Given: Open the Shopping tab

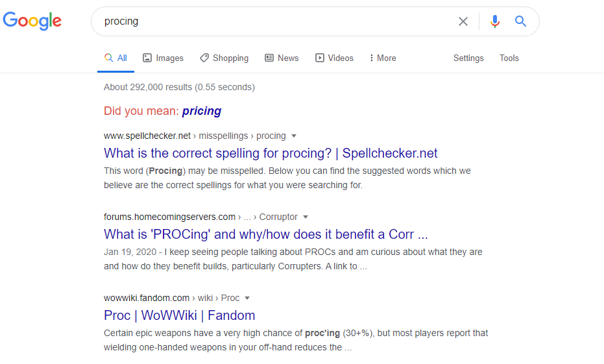Looking at the screenshot, I should [224, 58].
